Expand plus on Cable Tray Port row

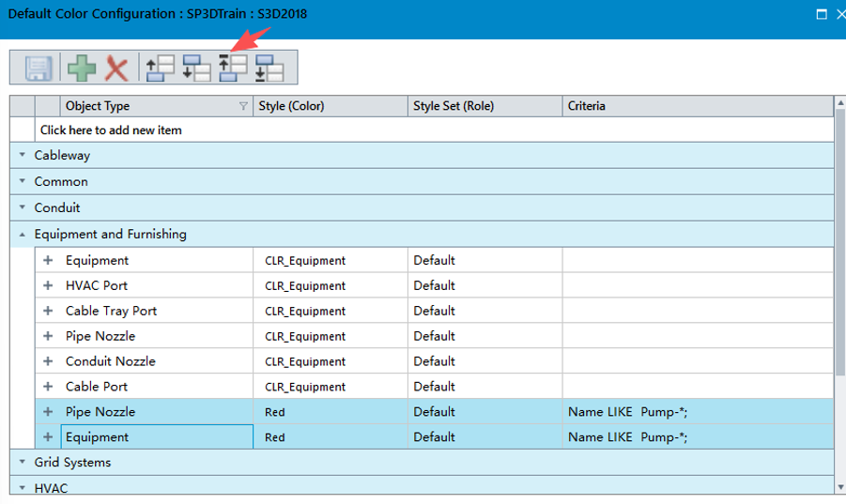tap(48, 311)
